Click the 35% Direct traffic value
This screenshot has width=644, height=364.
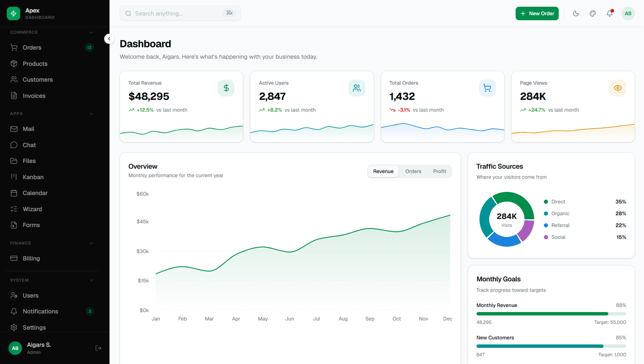(621, 202)
